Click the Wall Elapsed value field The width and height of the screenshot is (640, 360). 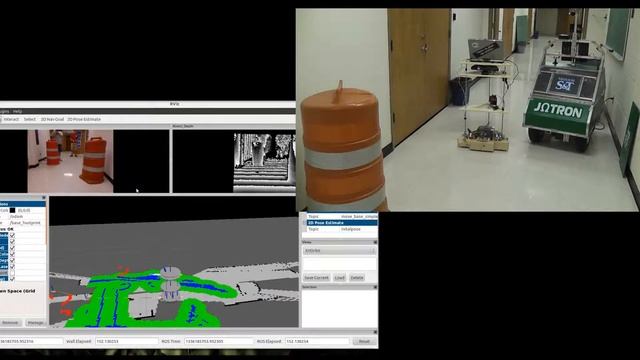(126, 341)
